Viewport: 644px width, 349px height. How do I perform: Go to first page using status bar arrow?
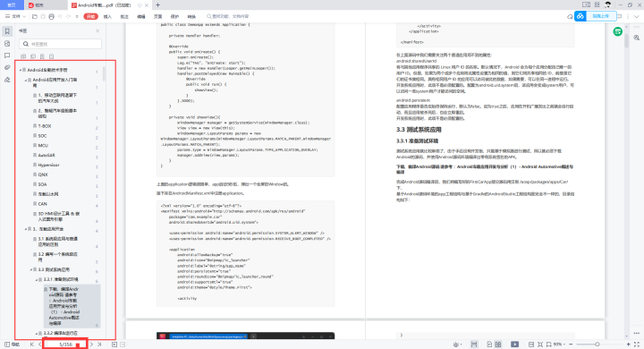click(x=31, y=345)
